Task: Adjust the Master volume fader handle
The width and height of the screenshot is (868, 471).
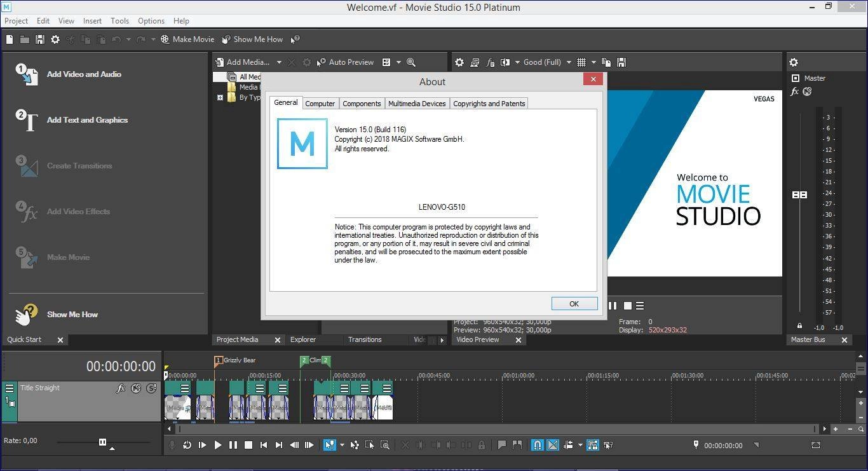Action: (x=799, y=195)
